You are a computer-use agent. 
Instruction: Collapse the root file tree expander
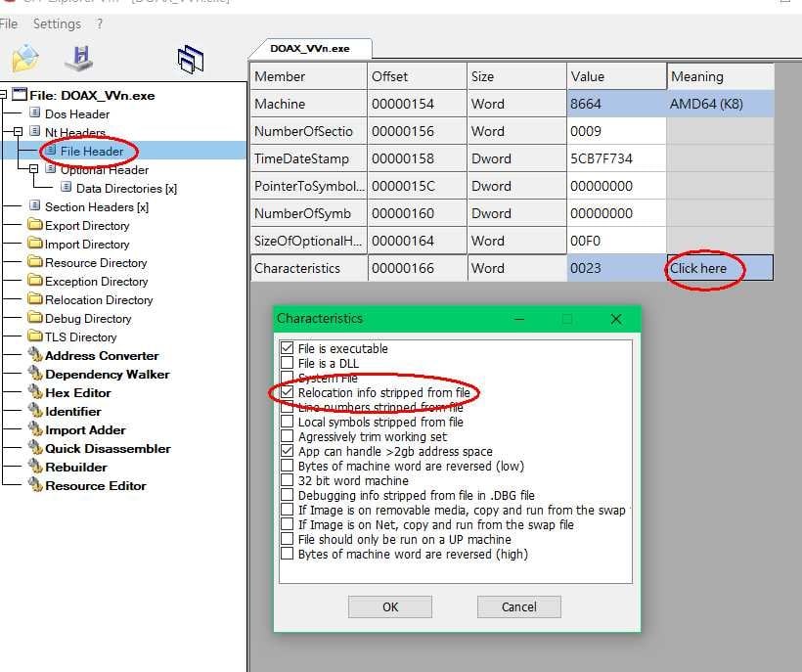(x=2, y=95)
